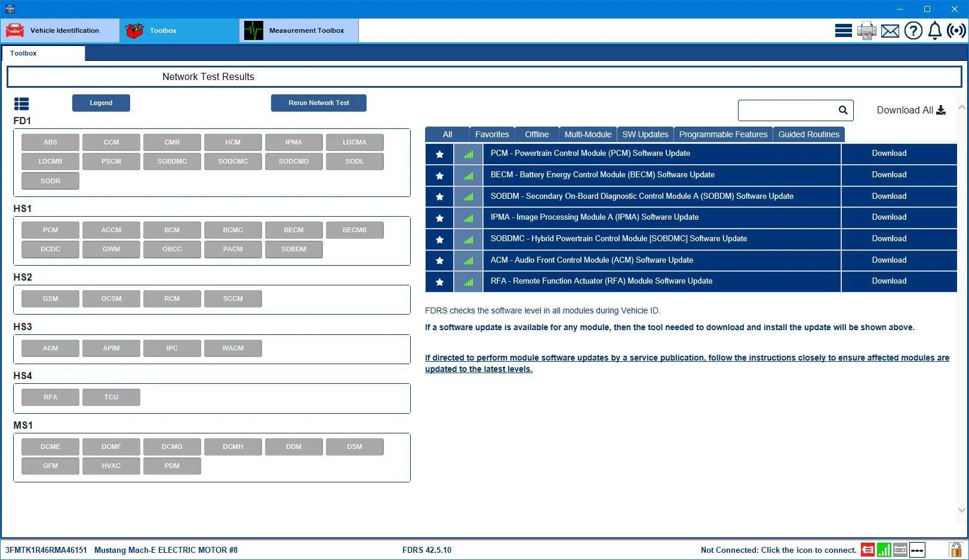The height and width of the screenshot is (560, 969).
Task: Toggle the module list view icon
Action: pos(21,104)
